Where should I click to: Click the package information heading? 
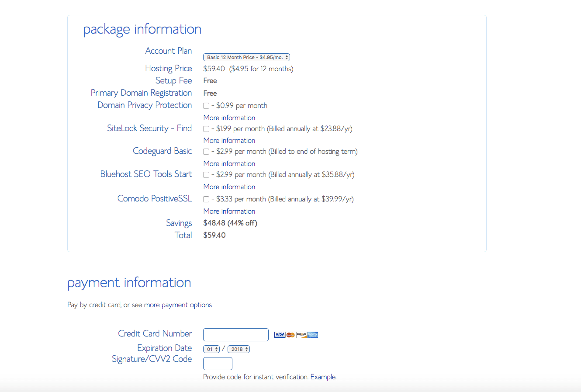tap(142, 29)
